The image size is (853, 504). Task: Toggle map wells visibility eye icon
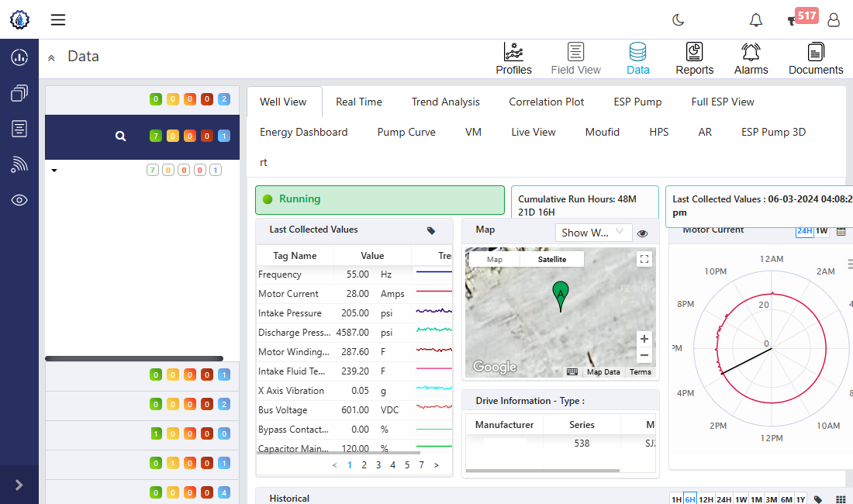[642, 233]
